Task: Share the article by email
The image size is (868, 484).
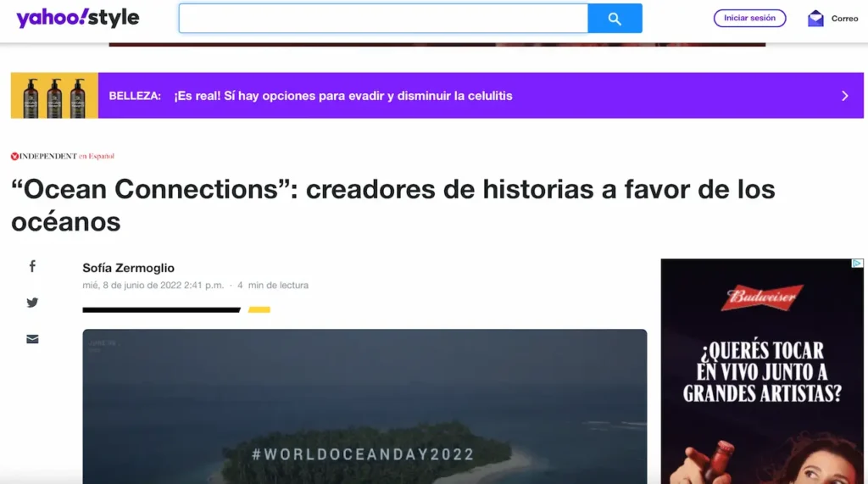Action: tap(32, 339)
